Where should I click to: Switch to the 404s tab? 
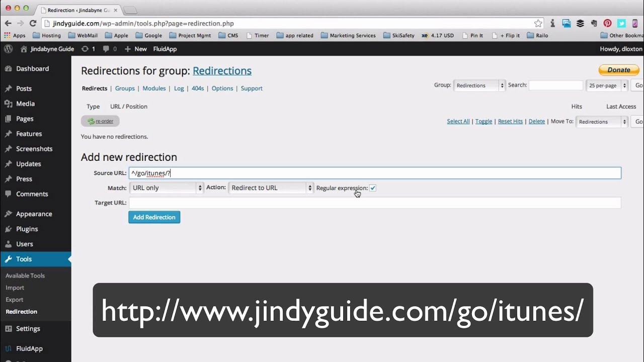coord(198,88)
